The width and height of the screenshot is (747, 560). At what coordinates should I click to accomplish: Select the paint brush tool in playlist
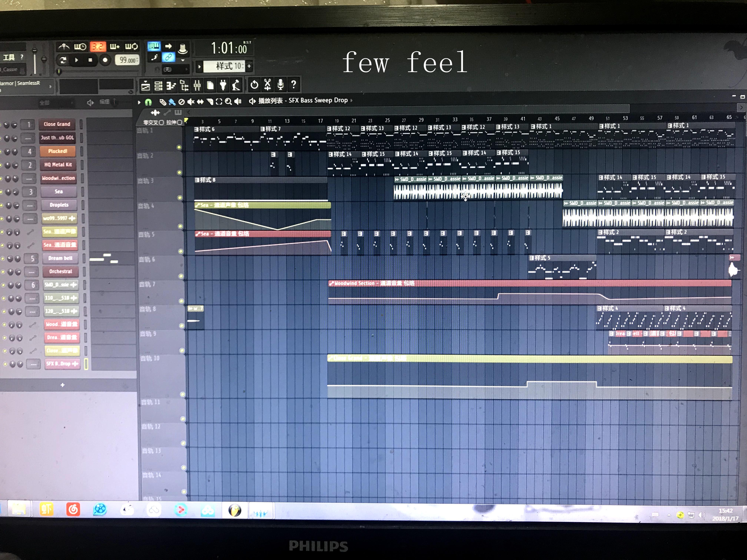(x=172, y=102)
